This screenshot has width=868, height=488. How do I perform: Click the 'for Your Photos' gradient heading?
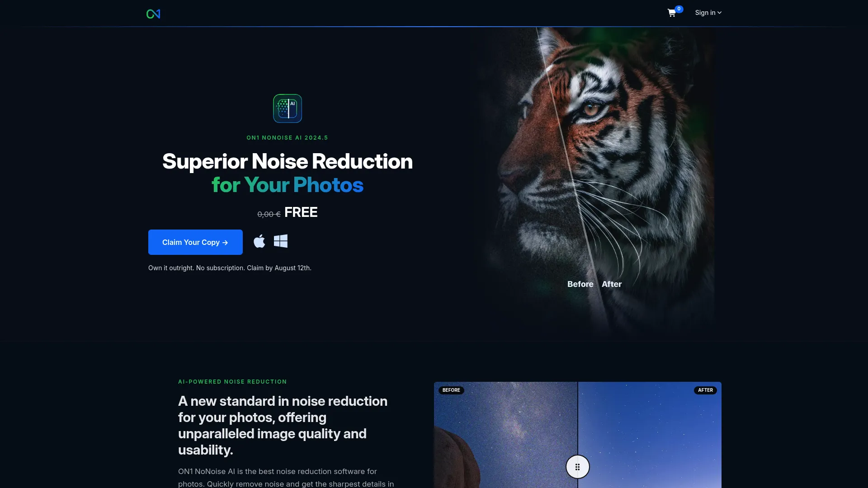tap(288, 185)
